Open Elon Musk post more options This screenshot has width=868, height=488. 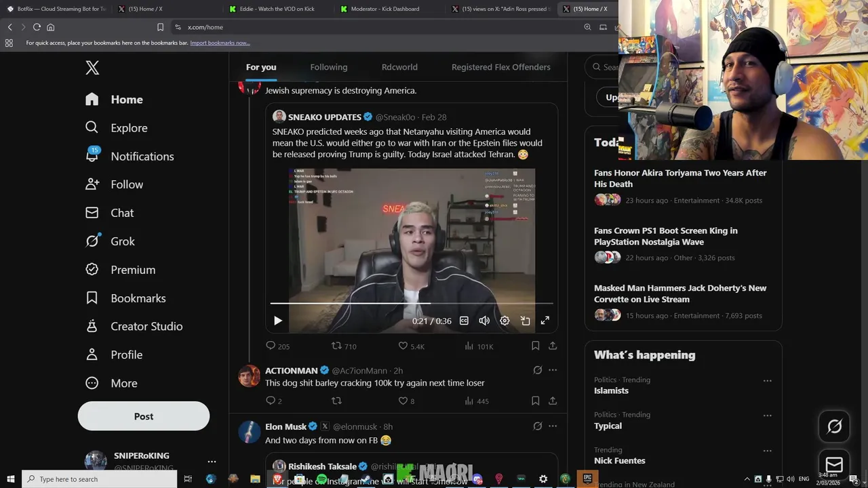point(553,426)
